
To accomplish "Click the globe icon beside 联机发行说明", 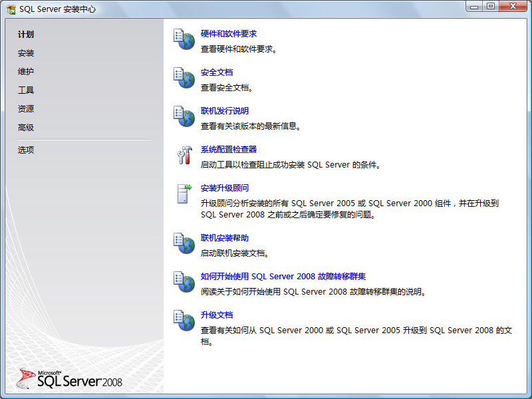I will coord(184,116).
